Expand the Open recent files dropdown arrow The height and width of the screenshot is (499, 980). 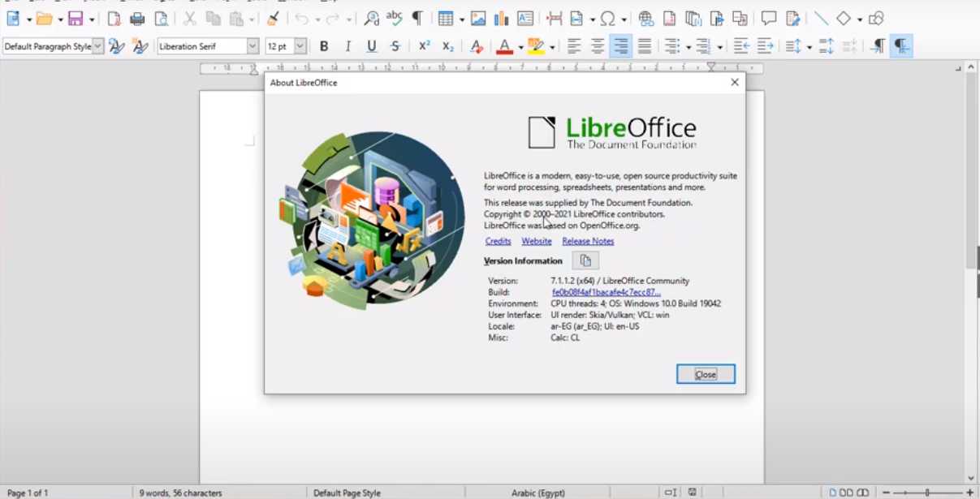click(60, 19)
